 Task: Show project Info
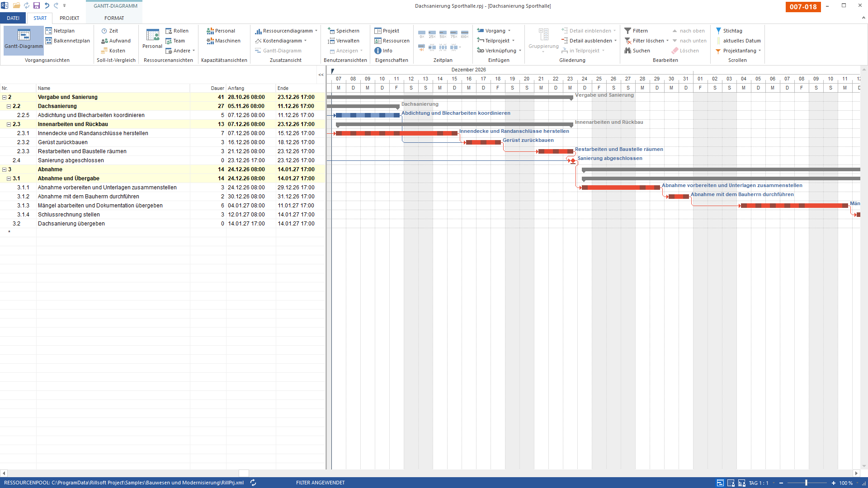point(383,51)
